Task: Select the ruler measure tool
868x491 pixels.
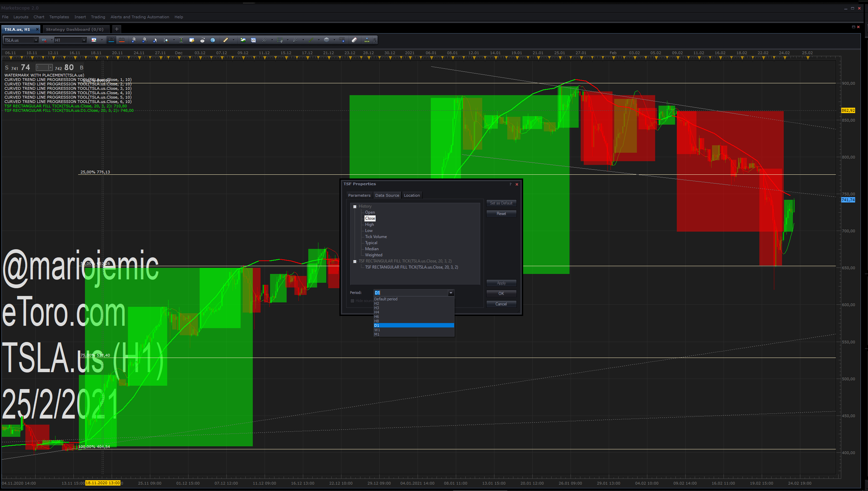Action: click(x=225, y=40)
